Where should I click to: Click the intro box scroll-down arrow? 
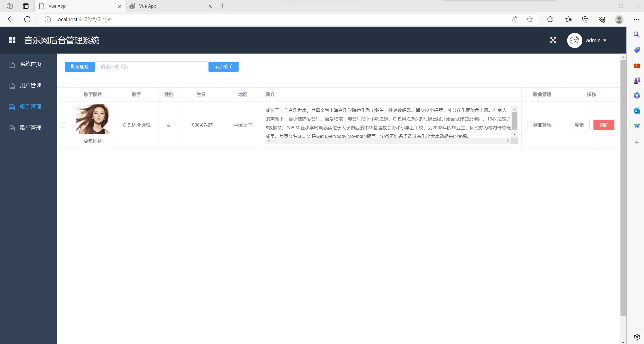(514, 134)
